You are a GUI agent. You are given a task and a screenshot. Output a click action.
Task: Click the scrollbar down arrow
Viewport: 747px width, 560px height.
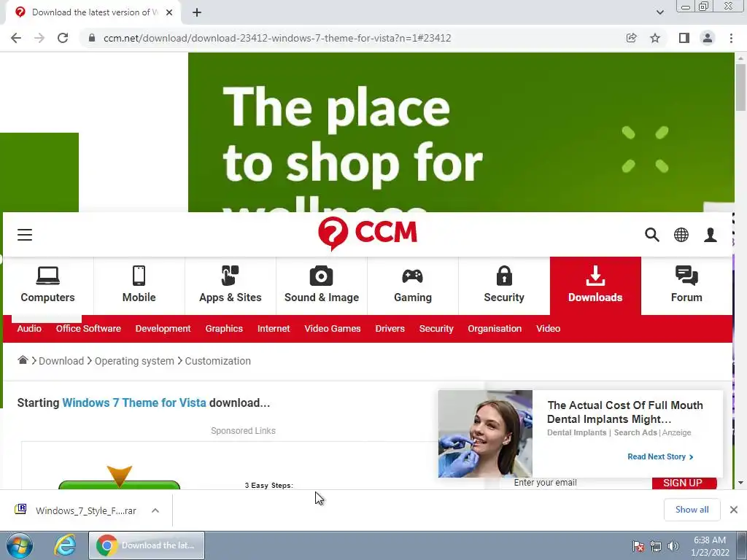point(741,483)
